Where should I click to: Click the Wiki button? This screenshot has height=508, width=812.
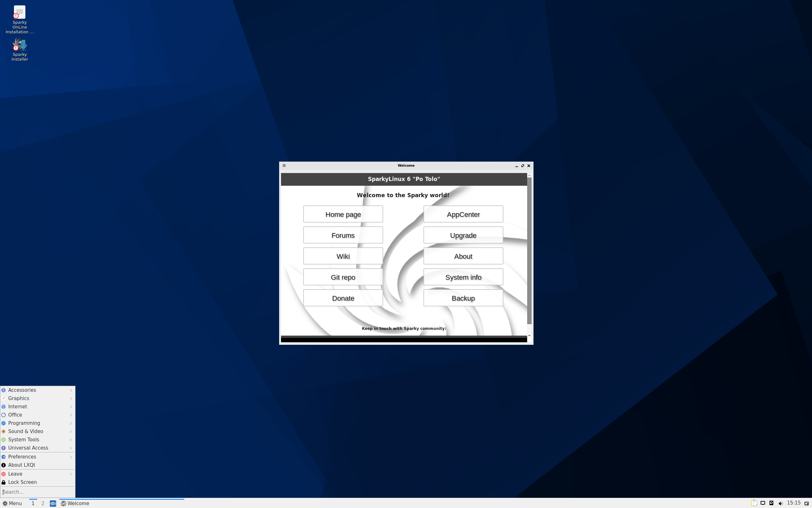click(343, 256)
